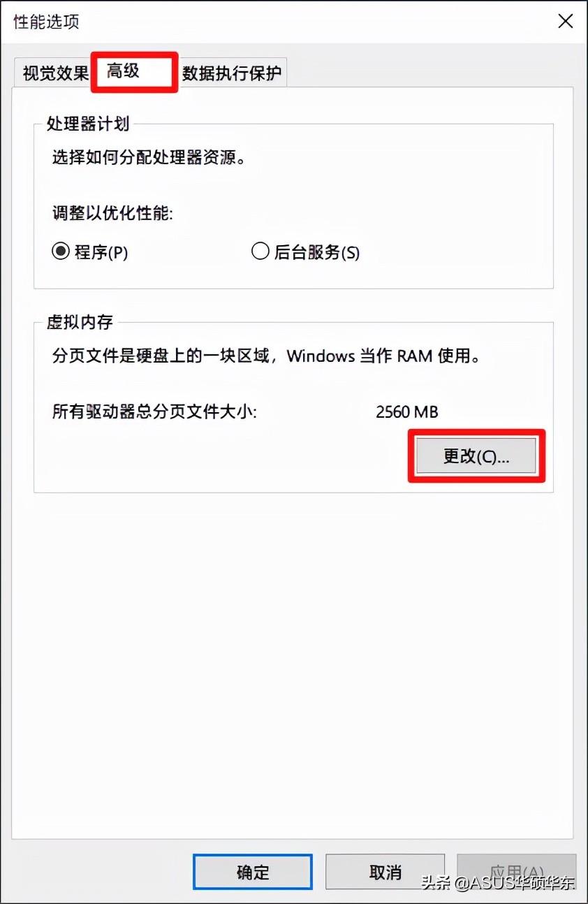Click the 取消 button

(385, 872)
